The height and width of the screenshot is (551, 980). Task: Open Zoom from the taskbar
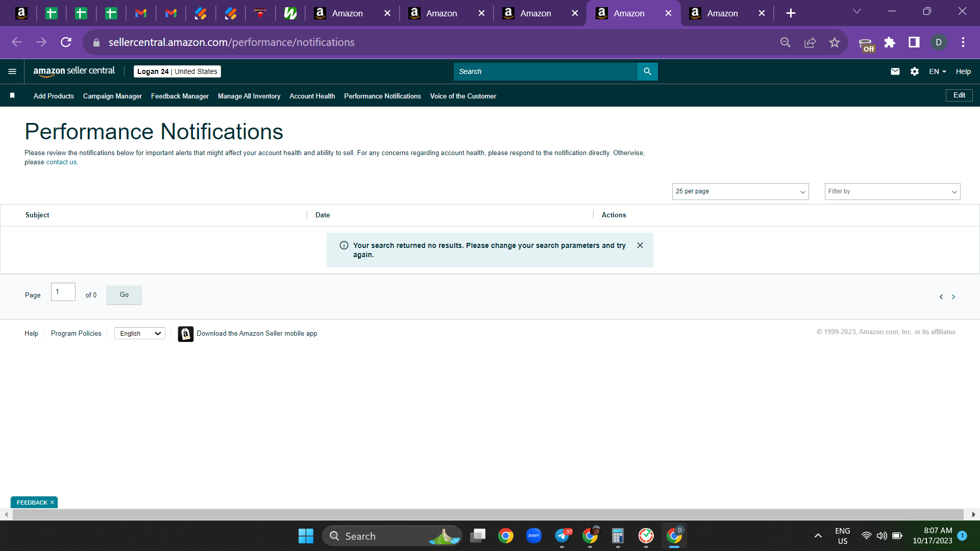(534, 536)
